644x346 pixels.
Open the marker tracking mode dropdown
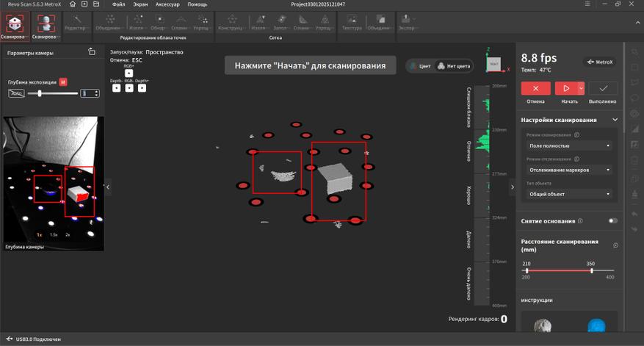coord(569,170)
